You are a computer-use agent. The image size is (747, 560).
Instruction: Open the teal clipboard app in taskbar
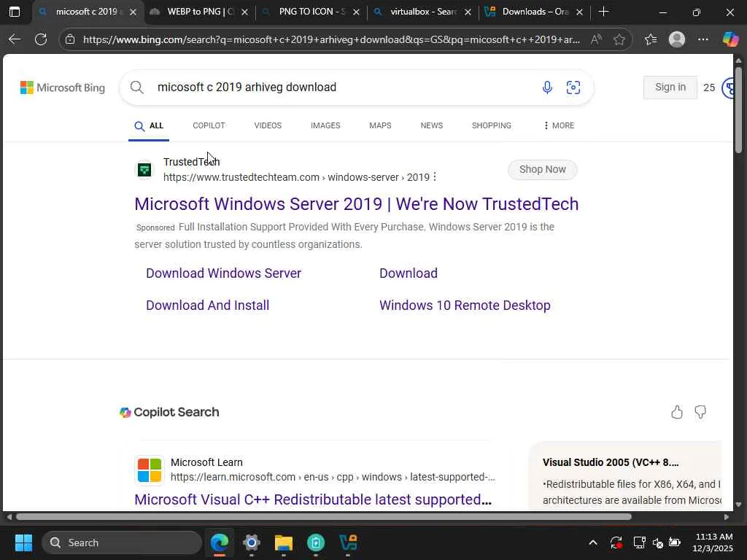pos(316,542)
